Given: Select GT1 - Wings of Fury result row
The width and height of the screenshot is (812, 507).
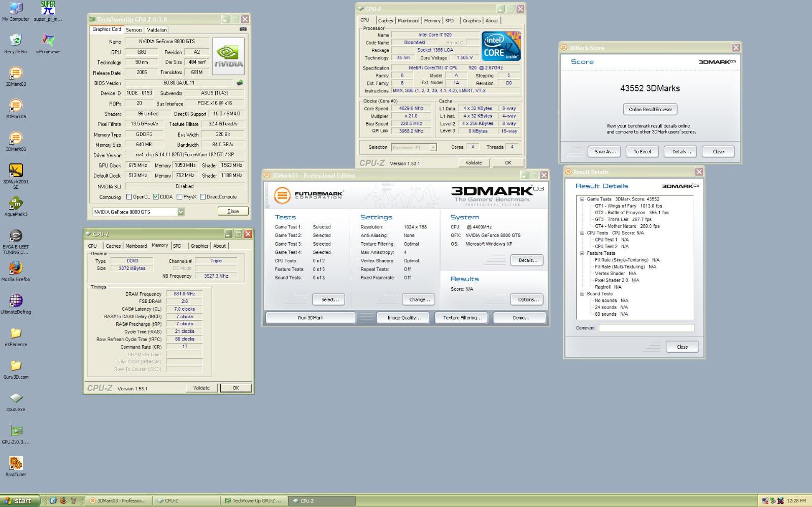Looking at the screenshot, I should click(629, 206).
